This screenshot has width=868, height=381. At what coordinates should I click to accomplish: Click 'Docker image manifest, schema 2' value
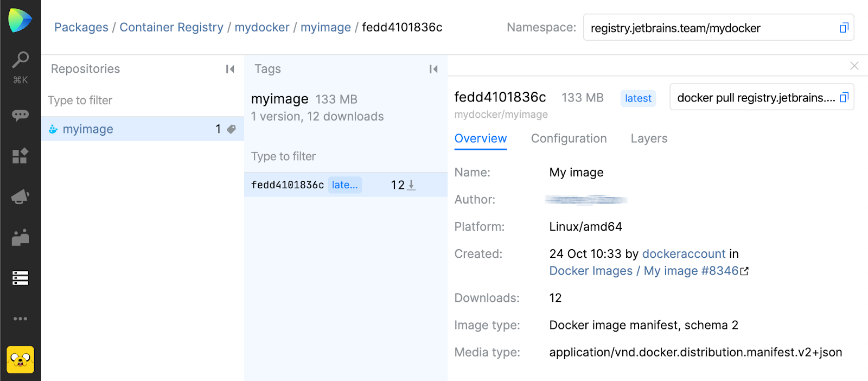click(x=644, y=325)
